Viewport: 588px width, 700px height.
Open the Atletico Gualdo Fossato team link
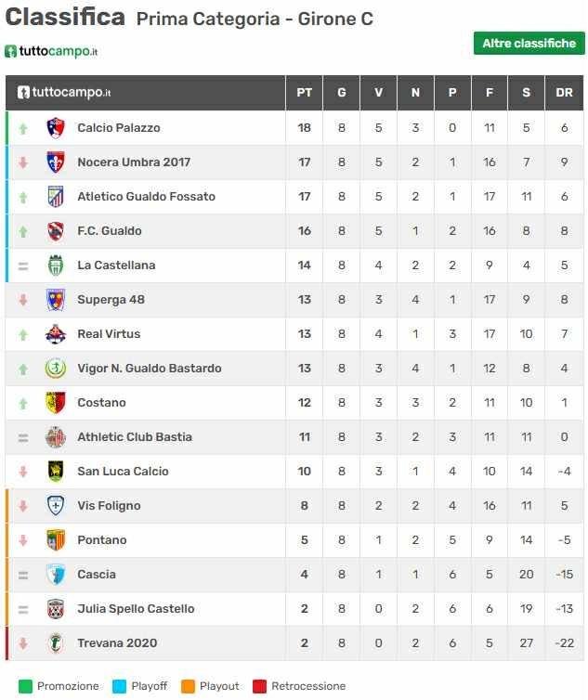146,197
